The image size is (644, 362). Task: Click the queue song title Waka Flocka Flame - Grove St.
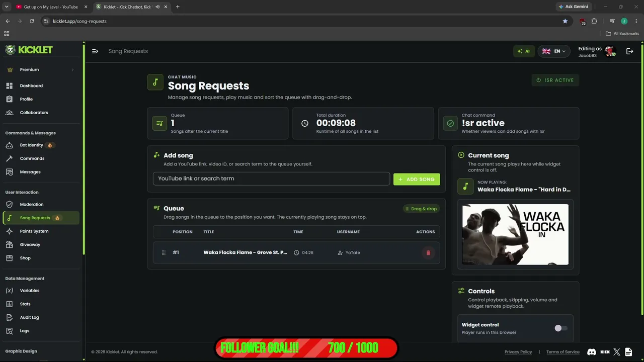tap(245, 253)
